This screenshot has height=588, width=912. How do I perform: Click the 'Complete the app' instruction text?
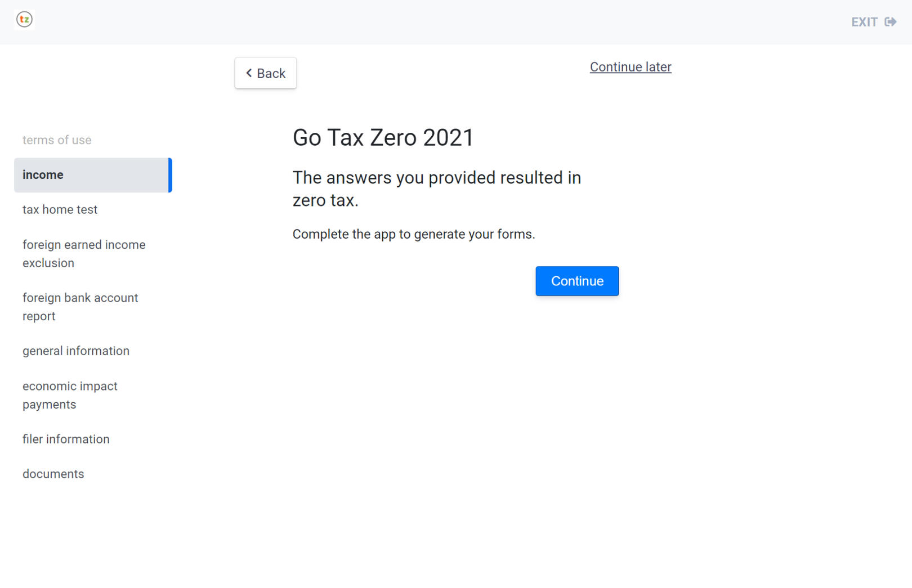pos(413,234)
